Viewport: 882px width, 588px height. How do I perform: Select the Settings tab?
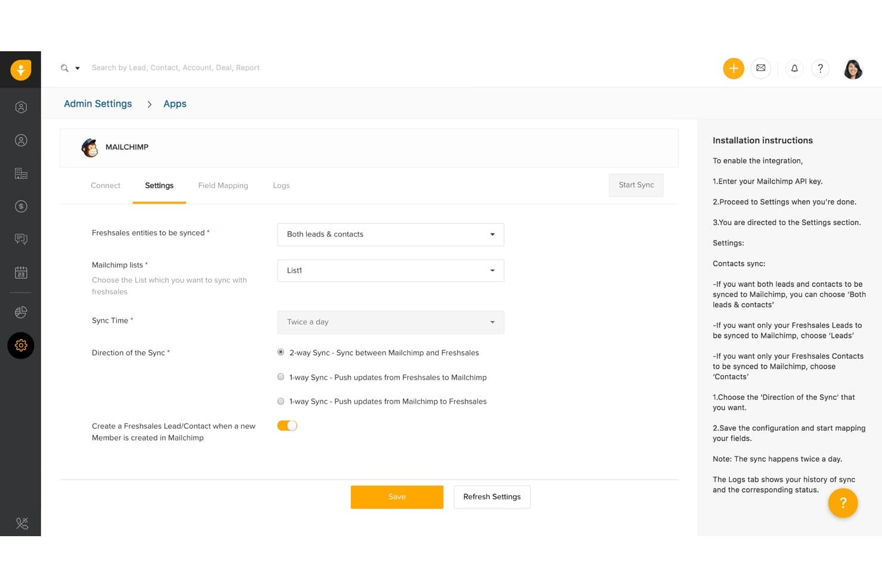click(159, 186)
